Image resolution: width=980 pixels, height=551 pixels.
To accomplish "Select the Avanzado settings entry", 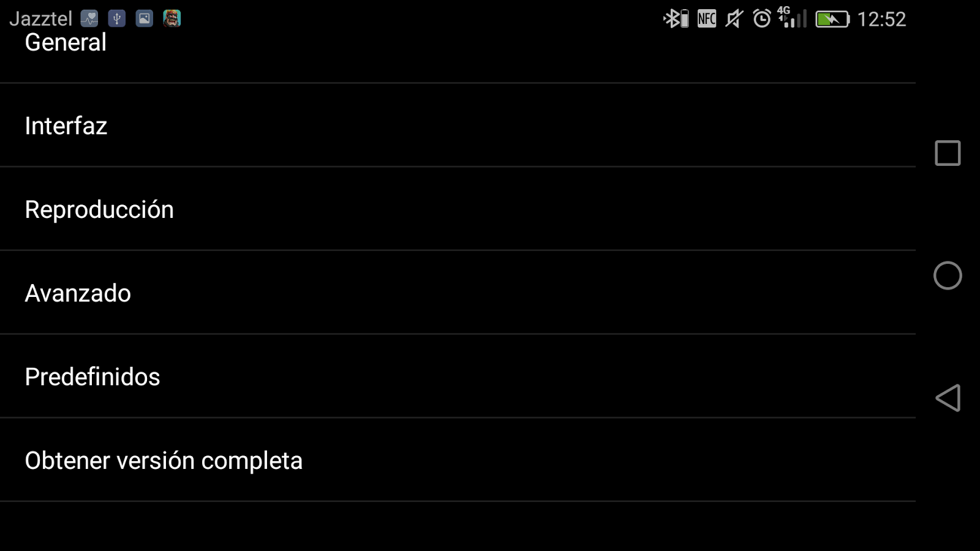I will coord(78,294).
